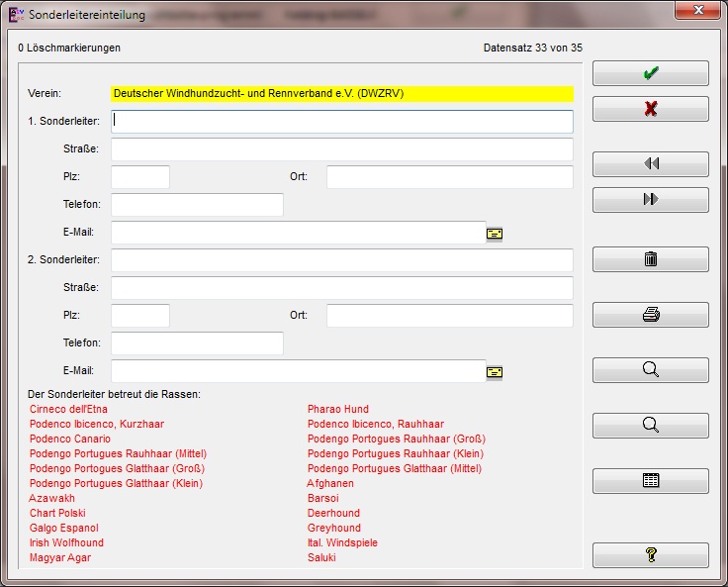
Task: Select Podengo Portogues Rauhhaar (Klein)
Action: (396, 453)
